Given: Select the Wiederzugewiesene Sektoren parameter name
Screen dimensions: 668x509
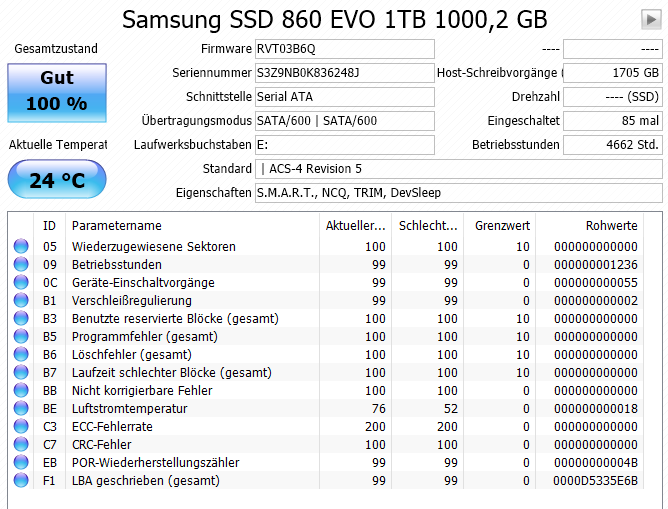Looking at the screenshot, I should (154, 247).
